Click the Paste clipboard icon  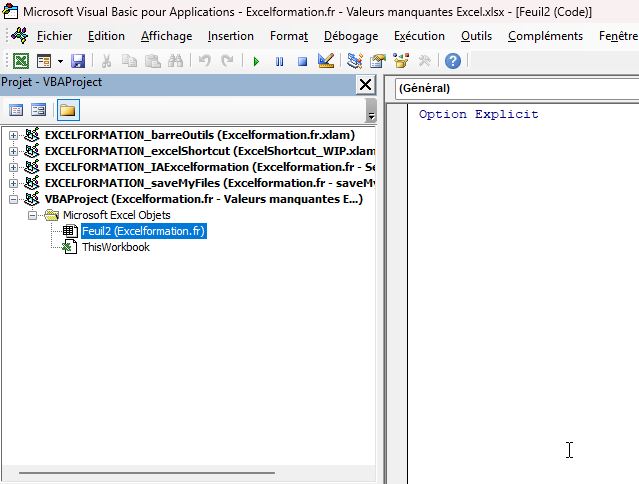click(153, 62)
